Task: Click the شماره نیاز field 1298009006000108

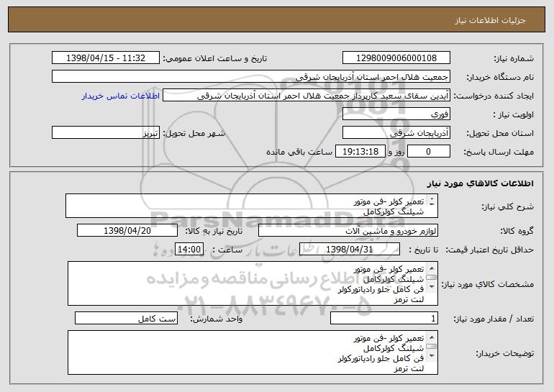Action: pos(396,58)
